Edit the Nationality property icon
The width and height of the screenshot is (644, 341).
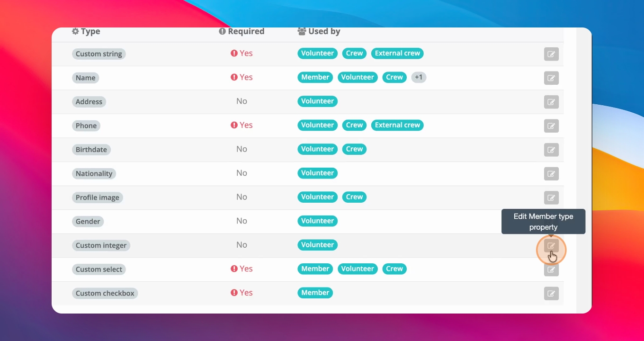551,174
